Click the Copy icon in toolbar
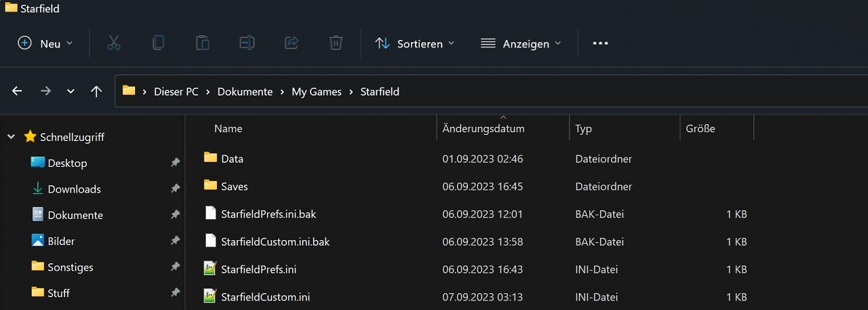Screen dimensions: 868x310 coord(158,43)
